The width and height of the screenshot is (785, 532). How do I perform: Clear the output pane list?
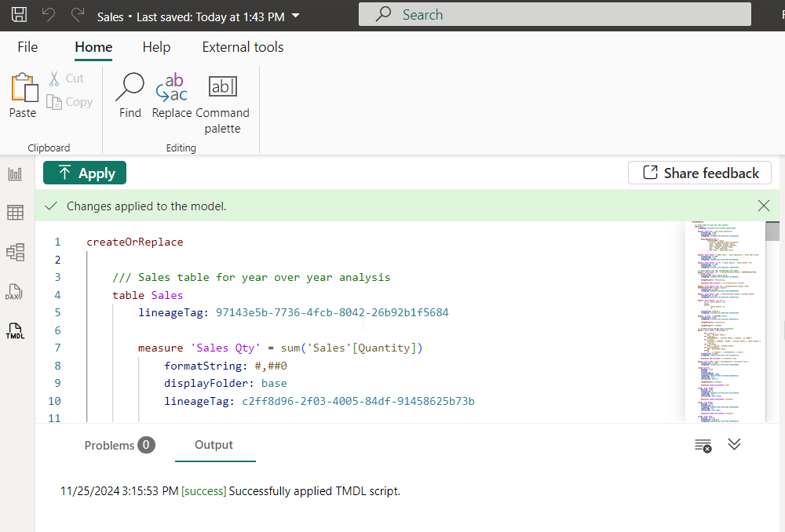pos(703,446)
